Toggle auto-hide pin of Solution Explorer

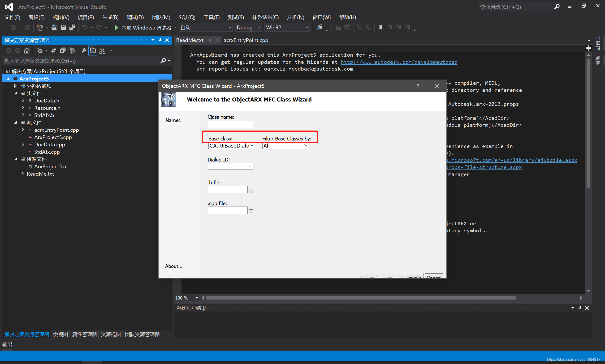pos(160,40)
